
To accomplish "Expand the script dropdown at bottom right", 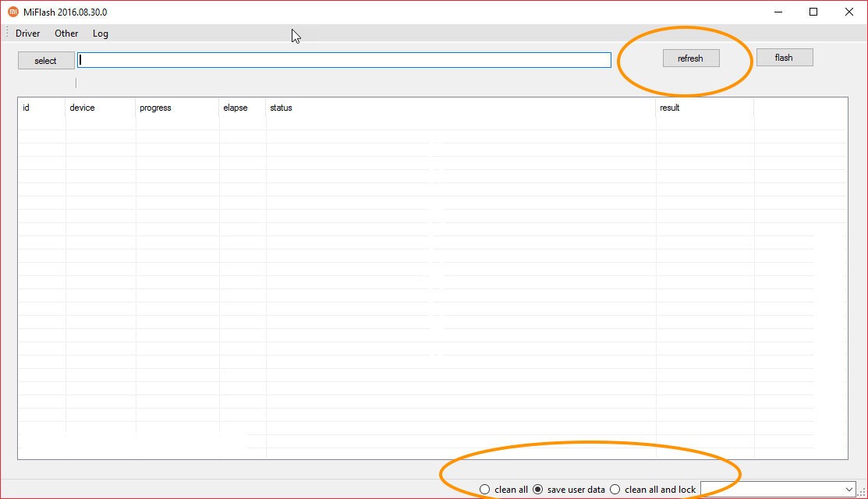I will [x=849, y=490].
